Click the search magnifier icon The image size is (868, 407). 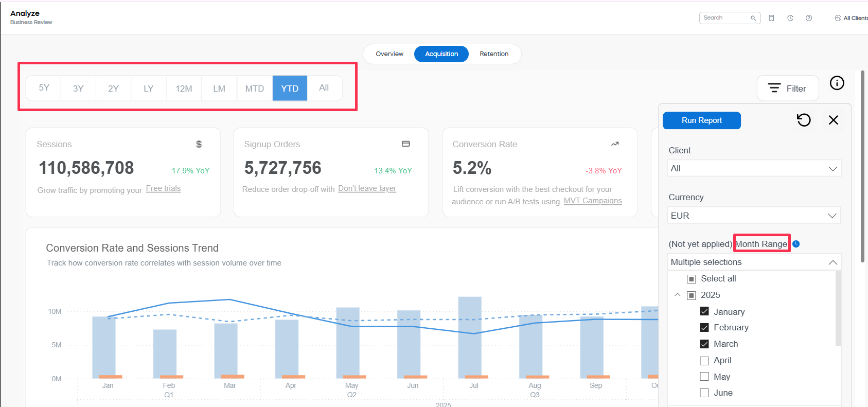(753, 18)
